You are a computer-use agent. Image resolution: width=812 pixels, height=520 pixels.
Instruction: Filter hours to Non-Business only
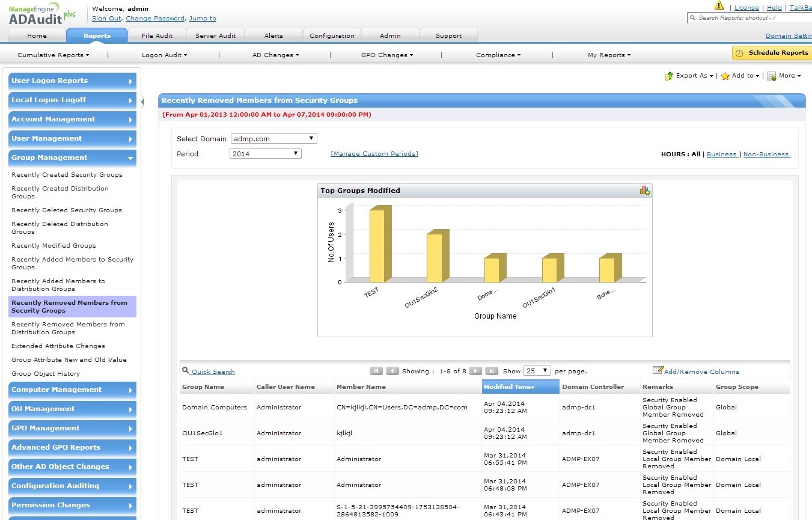coord(766,154)
